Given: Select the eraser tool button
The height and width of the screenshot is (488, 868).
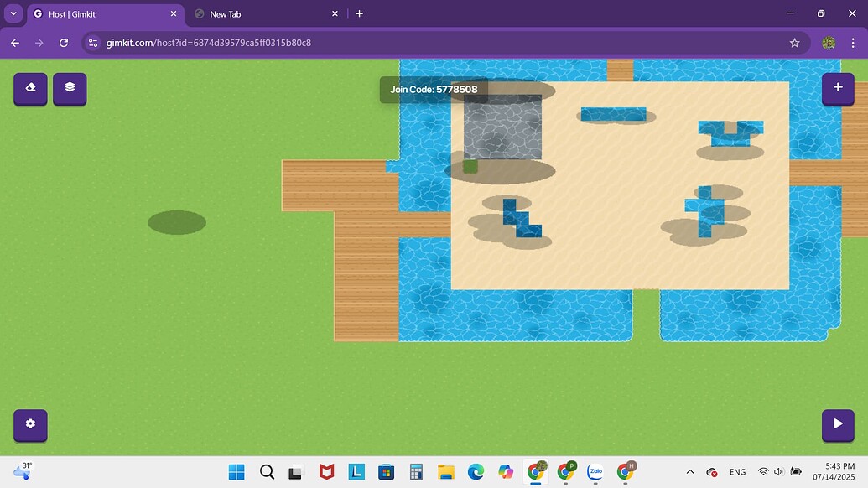Looking at the screenshot, I should pos(30,87).
